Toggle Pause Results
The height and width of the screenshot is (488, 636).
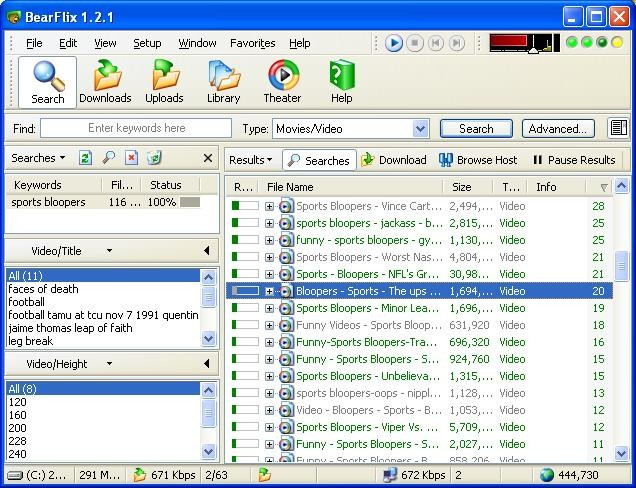click(574, 160)
